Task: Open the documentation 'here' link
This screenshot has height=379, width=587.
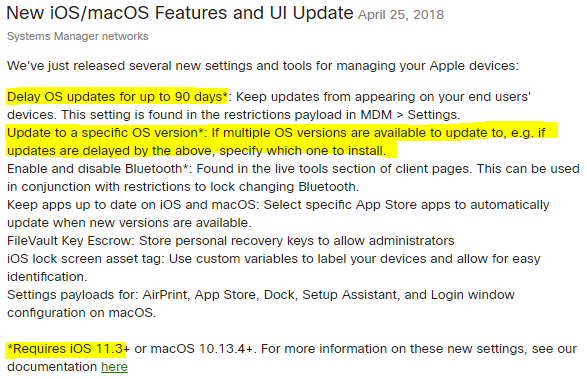Action: (x=114, y=367)
